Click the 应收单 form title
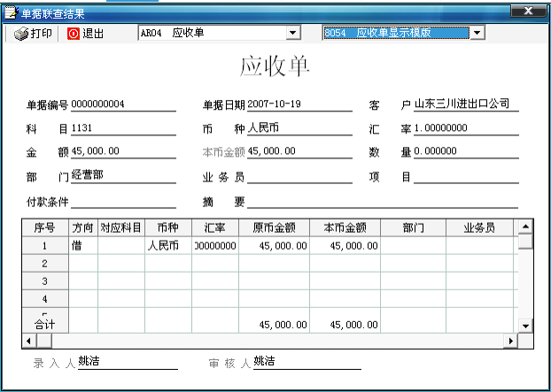The width and height of the screenshot is (551, 392). [x=275, y=66]
